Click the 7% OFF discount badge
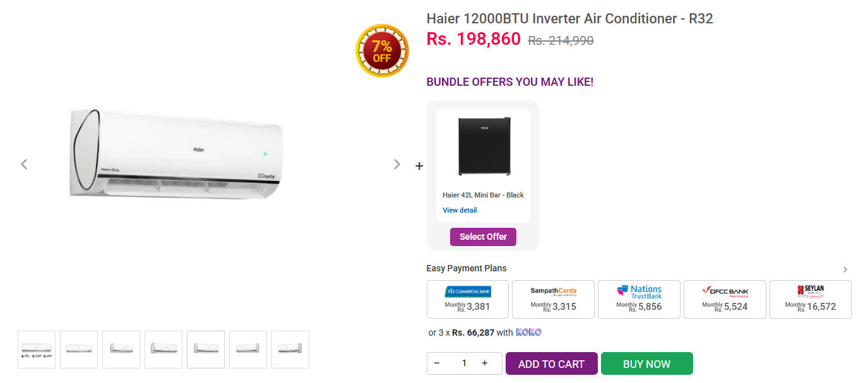The width and height of the screenshot is (868, 383). [x=382, y=50]
